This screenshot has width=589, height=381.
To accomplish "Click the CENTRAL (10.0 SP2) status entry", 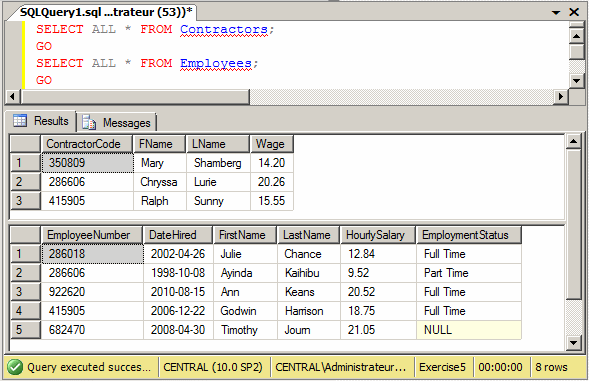I will point(213,367).
